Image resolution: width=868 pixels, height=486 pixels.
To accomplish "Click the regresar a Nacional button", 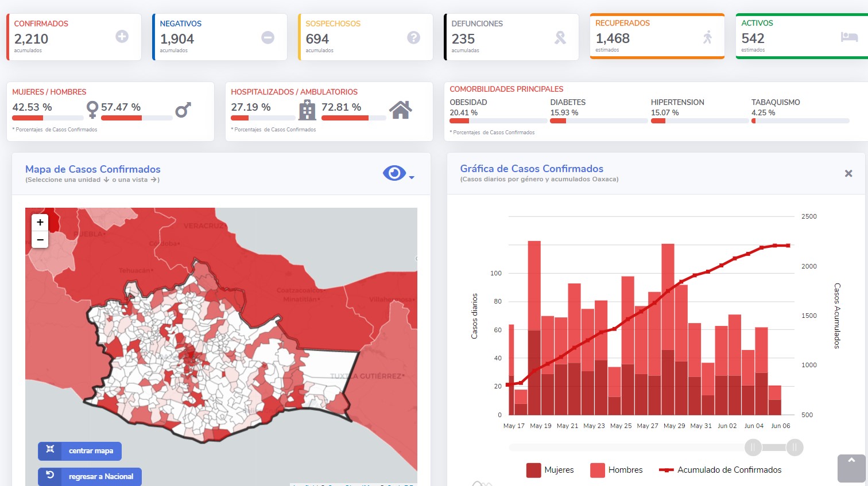I will click(x=90, y=477).
